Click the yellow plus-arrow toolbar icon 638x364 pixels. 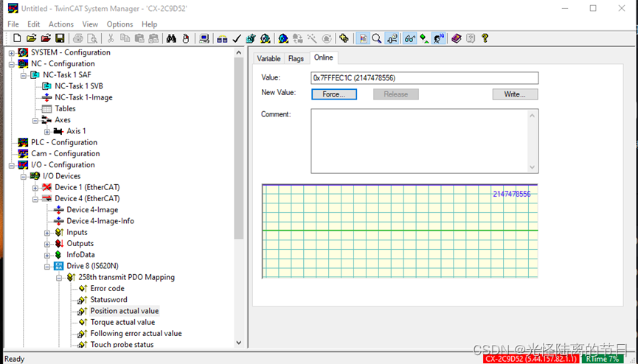click(344, 38)
